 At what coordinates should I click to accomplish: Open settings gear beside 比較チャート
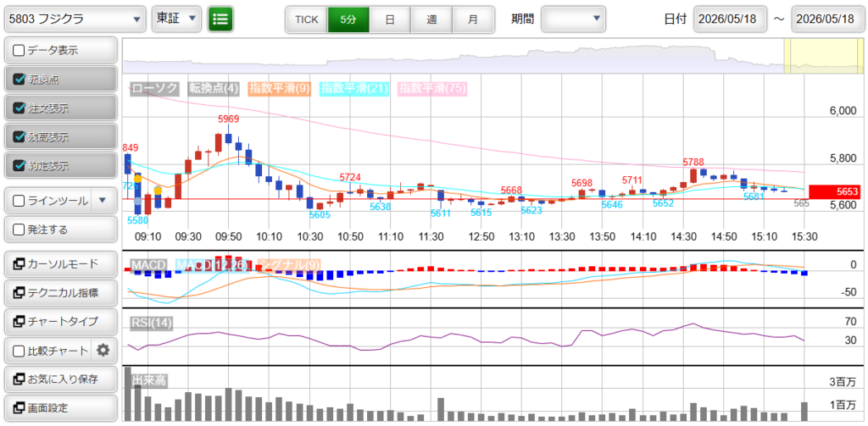click(103, 351)
